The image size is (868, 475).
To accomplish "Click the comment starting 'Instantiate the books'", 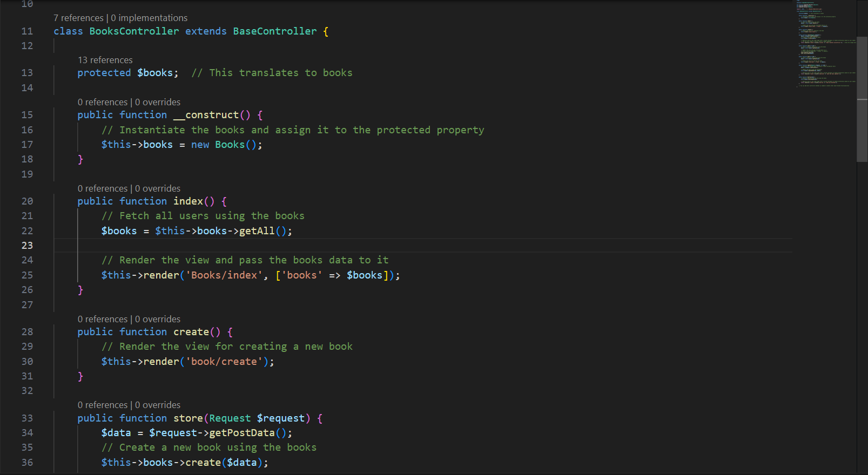I will [x=293, y=130].
